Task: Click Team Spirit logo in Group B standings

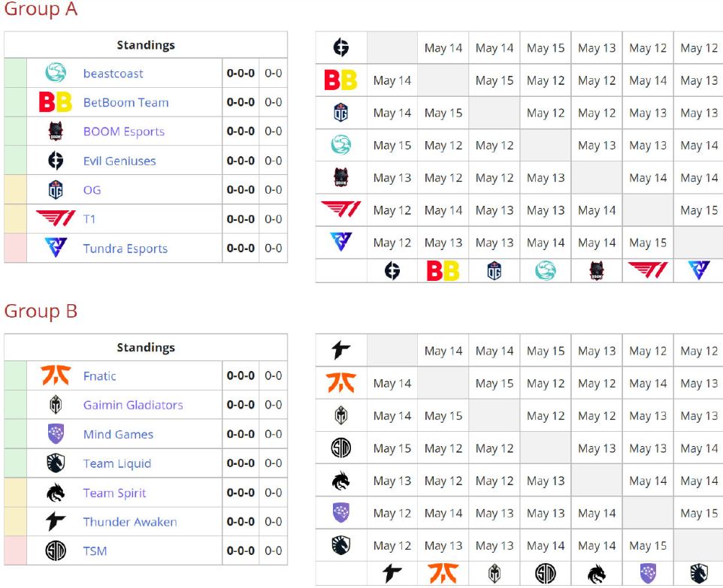Action: (56, 493)
